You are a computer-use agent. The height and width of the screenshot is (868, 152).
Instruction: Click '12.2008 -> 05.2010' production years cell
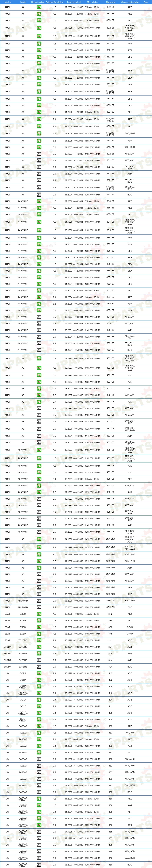point(74,627)
